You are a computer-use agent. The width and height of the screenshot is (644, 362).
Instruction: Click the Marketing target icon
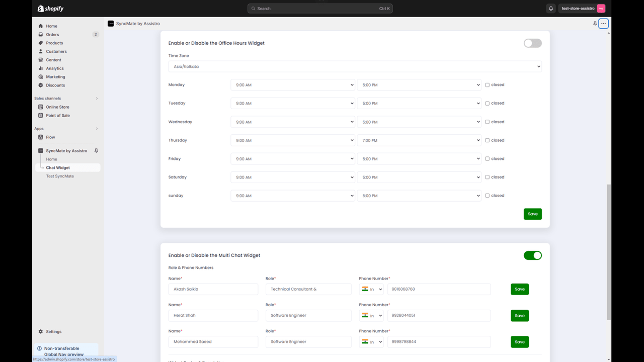41,77
